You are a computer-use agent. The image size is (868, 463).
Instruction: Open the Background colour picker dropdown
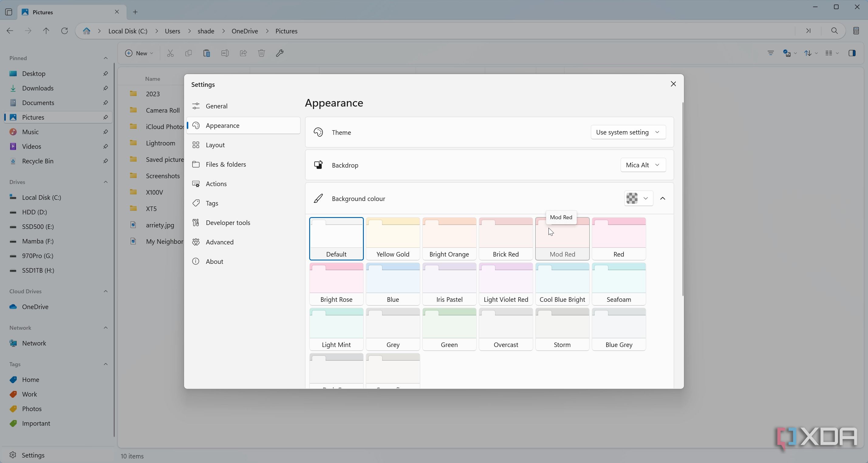638,198
